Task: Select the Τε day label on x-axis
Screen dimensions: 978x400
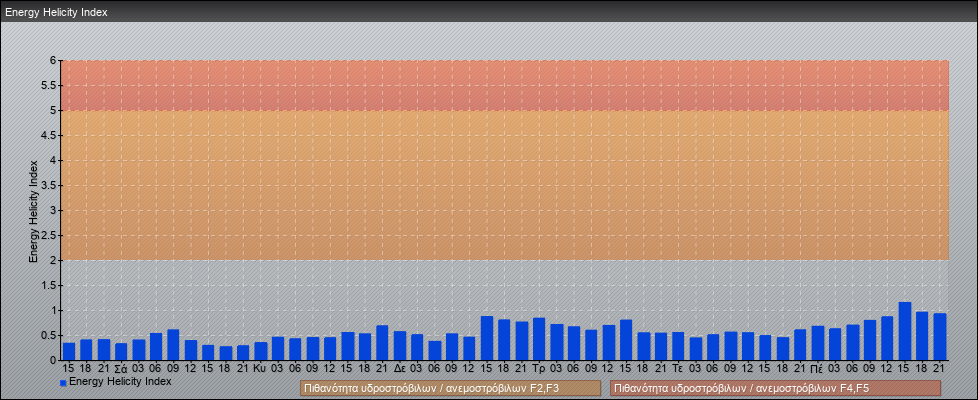Action: tap(678, 369)
